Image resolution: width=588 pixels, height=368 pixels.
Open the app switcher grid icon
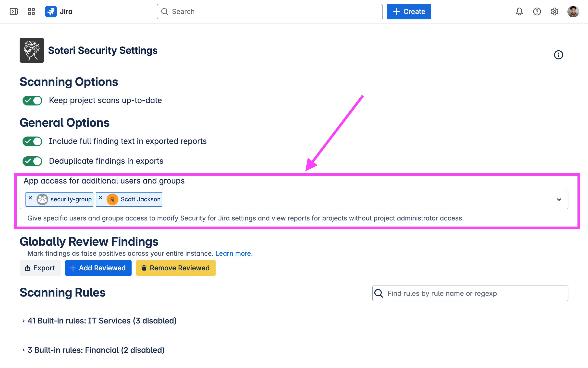(31, 11)
